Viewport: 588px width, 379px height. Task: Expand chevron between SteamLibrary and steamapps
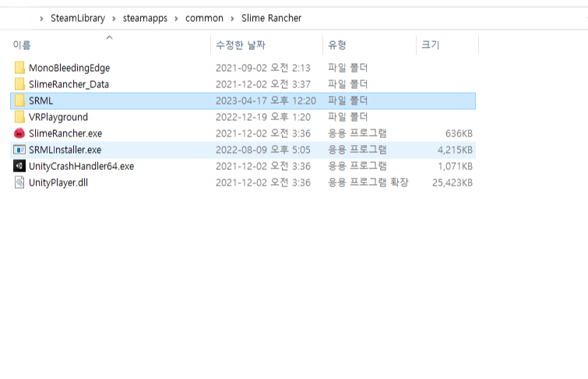[114, 19]
